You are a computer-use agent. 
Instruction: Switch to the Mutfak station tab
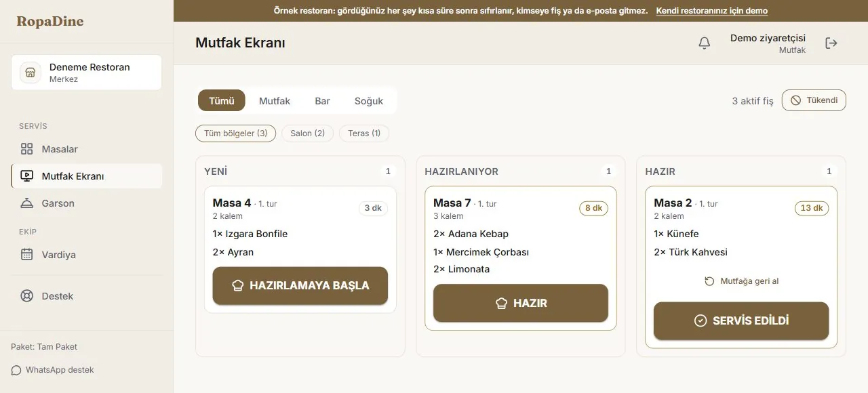[275, 101]
